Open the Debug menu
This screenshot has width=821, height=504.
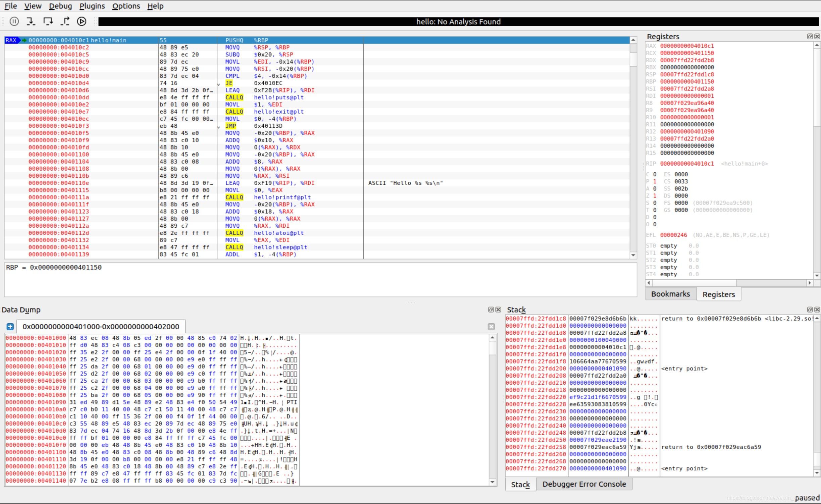[x=60, y=6]
